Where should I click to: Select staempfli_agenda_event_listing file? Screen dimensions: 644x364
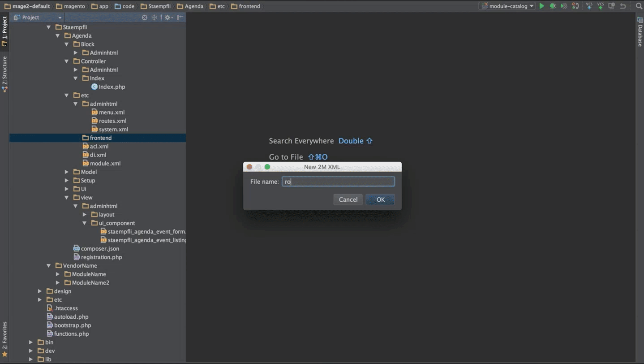(x=143, y=240)
